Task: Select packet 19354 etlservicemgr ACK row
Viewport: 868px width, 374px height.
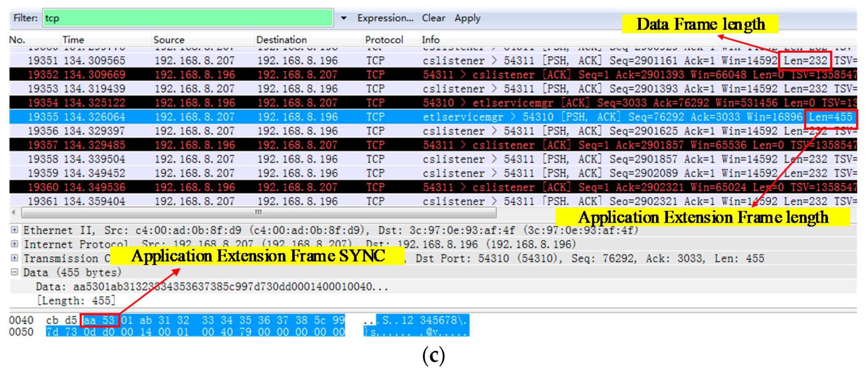Action: click(x=433, y=103)
